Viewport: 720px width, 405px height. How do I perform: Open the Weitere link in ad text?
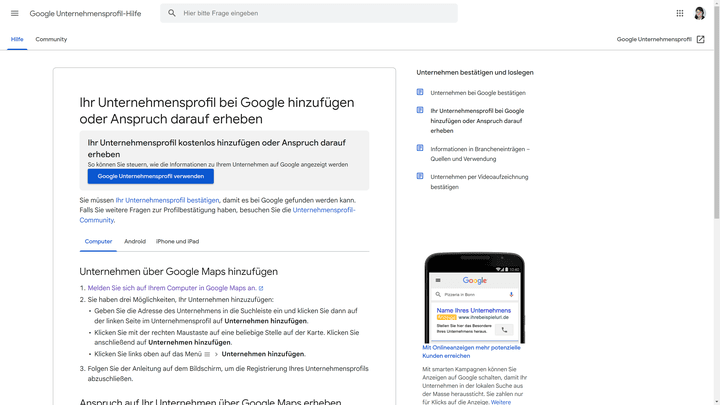(x=501, y=402)
